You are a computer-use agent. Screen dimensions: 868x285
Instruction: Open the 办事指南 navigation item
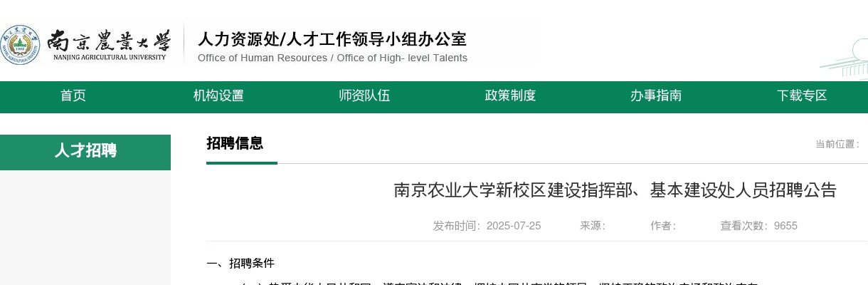click(656, 96)
